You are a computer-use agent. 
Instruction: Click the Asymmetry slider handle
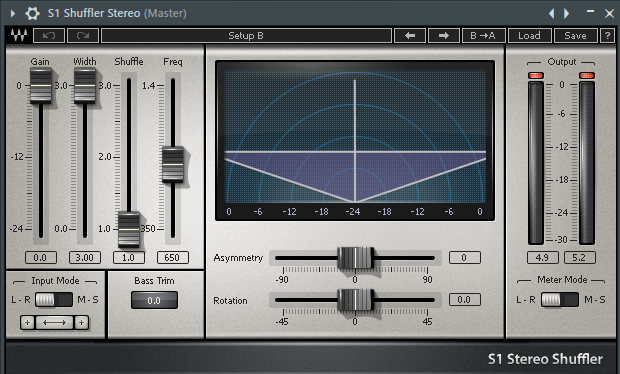[x=355, y=258]
